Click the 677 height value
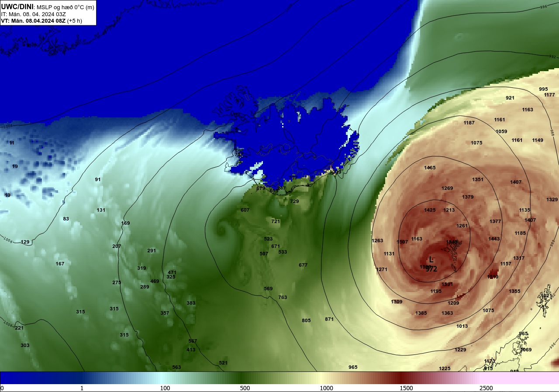Screen dimensions: 559x392 (303, 265)
